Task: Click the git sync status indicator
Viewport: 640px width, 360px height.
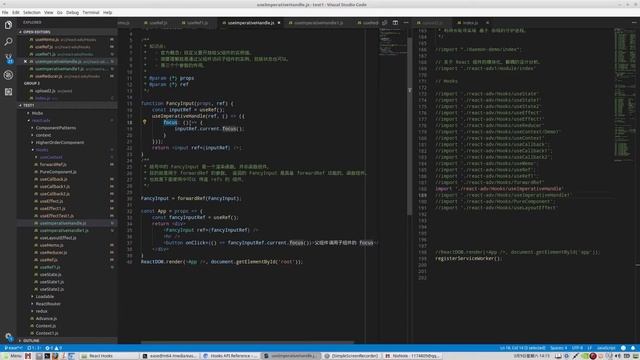Action: point(34,348)
